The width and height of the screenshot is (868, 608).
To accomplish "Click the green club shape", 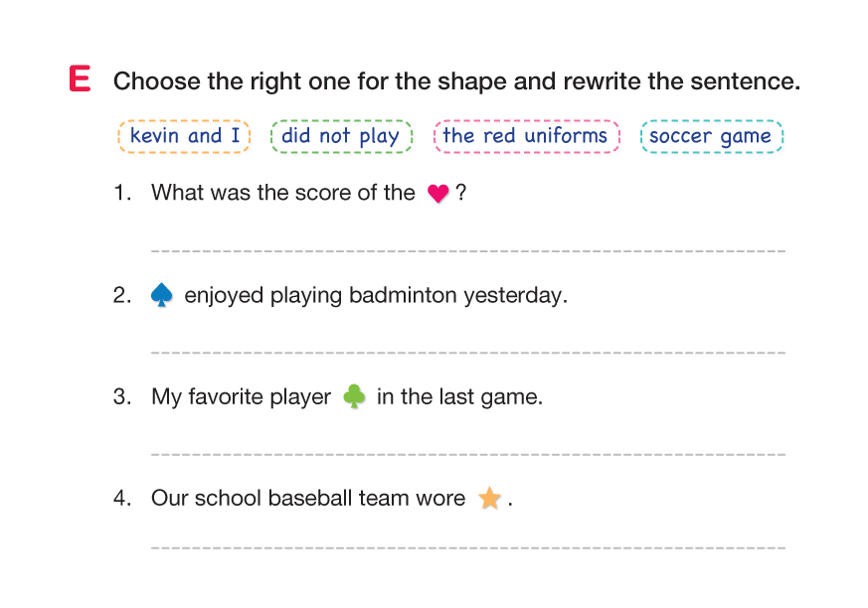I will 354,396.
